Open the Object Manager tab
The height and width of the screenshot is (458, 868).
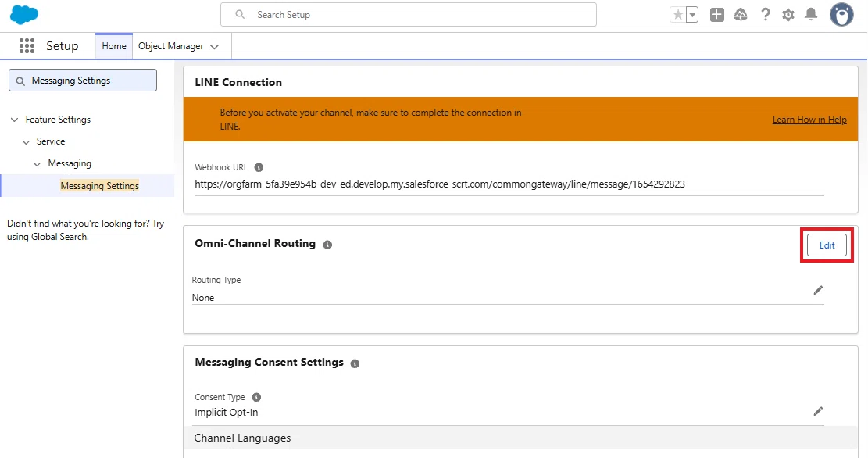(170, 46)
